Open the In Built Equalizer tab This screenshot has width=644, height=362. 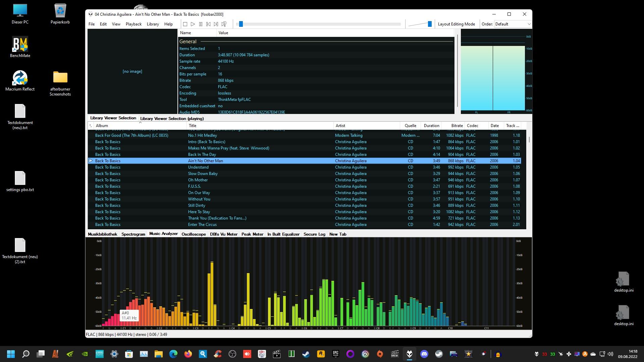[x=283, y=234]
